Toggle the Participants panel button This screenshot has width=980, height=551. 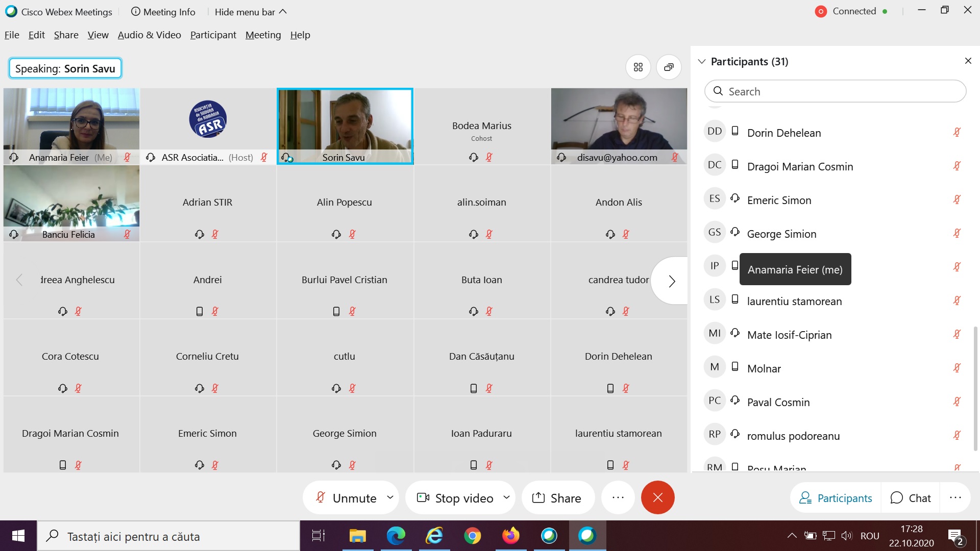point(836,497)
